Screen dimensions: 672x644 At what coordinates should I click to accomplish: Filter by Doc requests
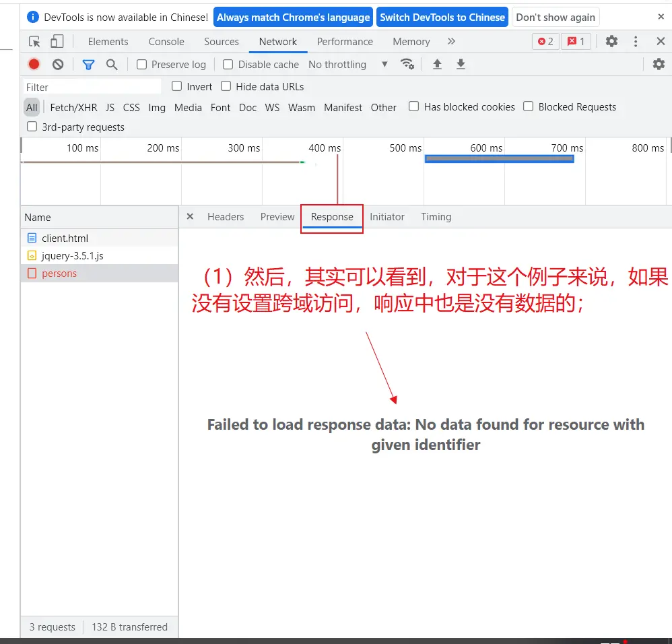248,107
